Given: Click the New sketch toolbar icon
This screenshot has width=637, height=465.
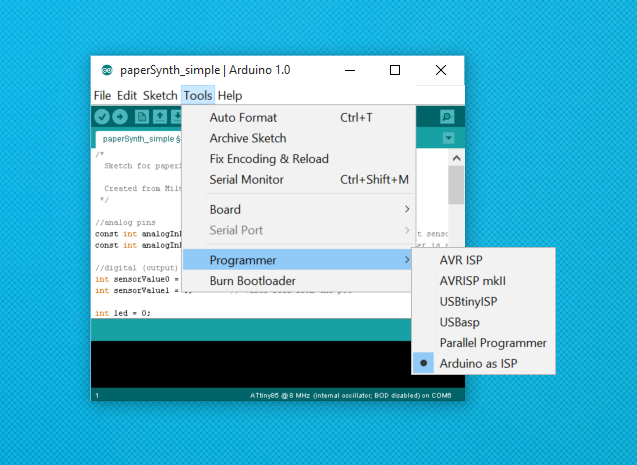Looking at the screenshot, I should pyautogui.click(x=141, y=117).
